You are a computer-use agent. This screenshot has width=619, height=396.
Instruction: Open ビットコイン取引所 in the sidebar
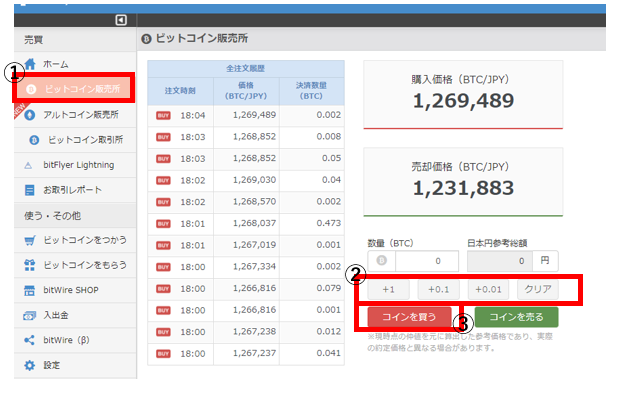(x=75, y=140)
